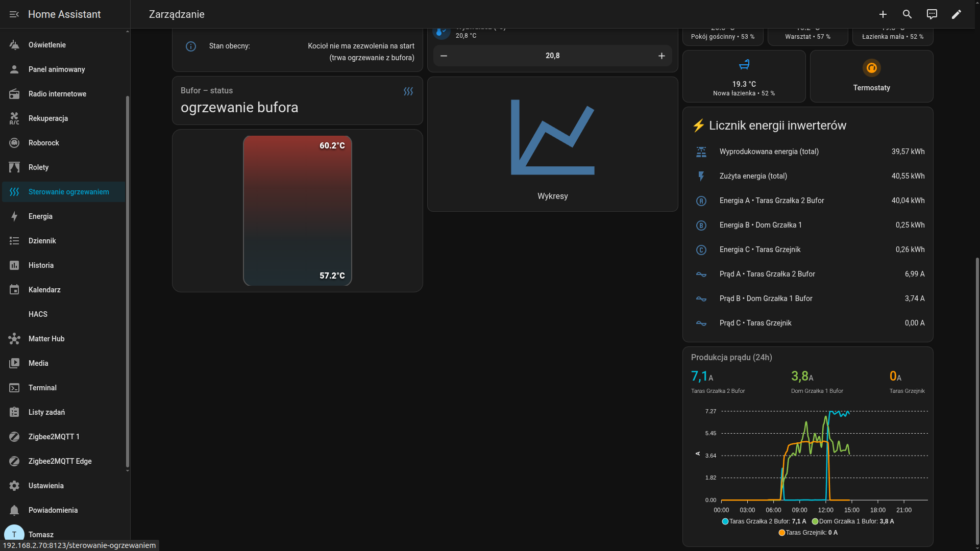This screenshot has height=551, width=980.
Task: Toggle Dom Grzałka 1 Bufor legend item
Action: 852,521
